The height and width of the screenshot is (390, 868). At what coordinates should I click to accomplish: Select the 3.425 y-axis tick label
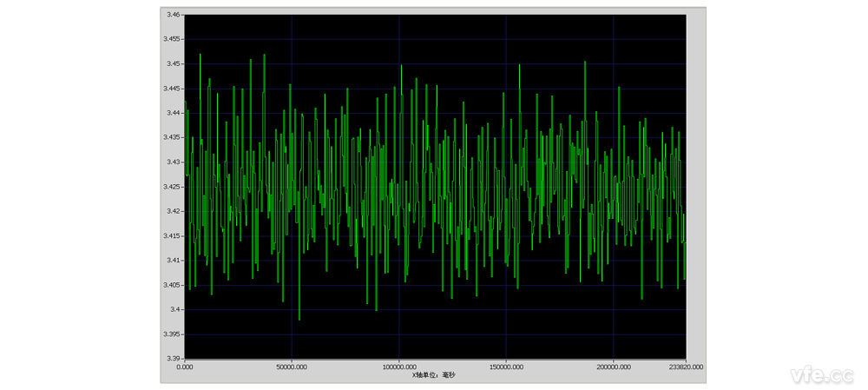coord(172,186)
